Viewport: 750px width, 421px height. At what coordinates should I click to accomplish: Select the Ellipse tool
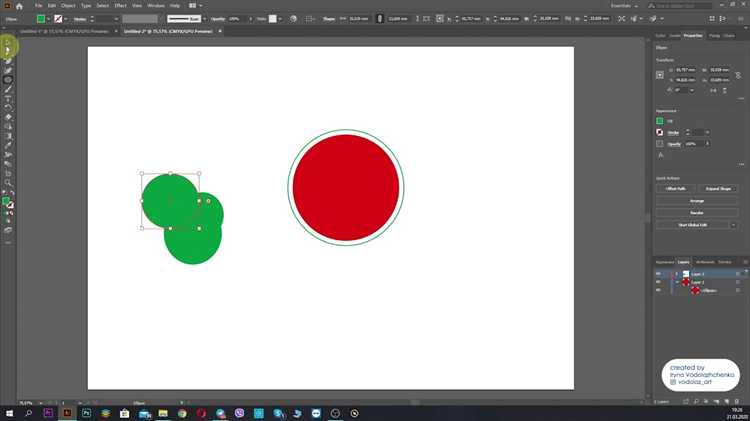click(8, 80)
